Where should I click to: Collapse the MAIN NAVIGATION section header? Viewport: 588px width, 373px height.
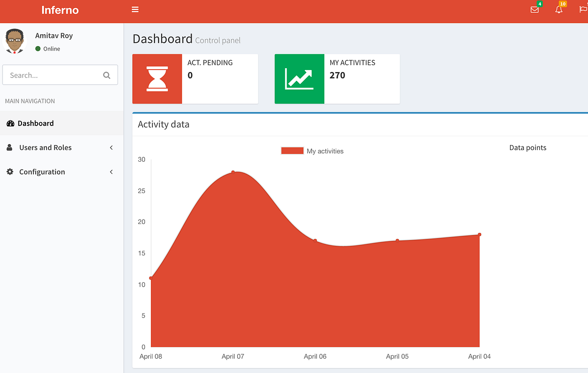tap(30, 101)
